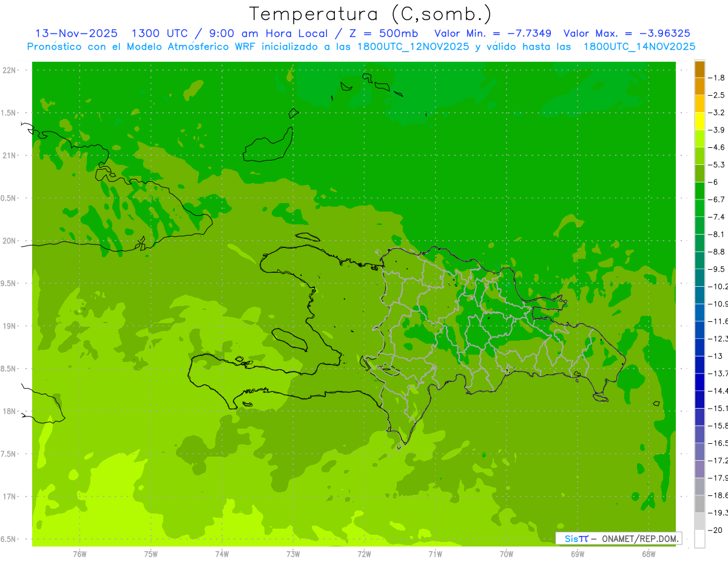Click the 19N latitude axis label
Viewport: 728px width, 562px height.
[x=10, y=326]
